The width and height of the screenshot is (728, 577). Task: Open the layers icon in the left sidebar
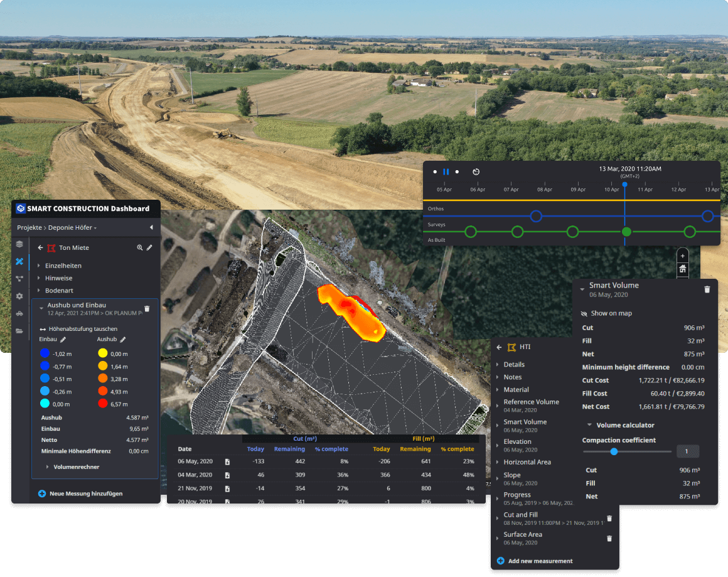pyautogui.click(x=19, y=244)
